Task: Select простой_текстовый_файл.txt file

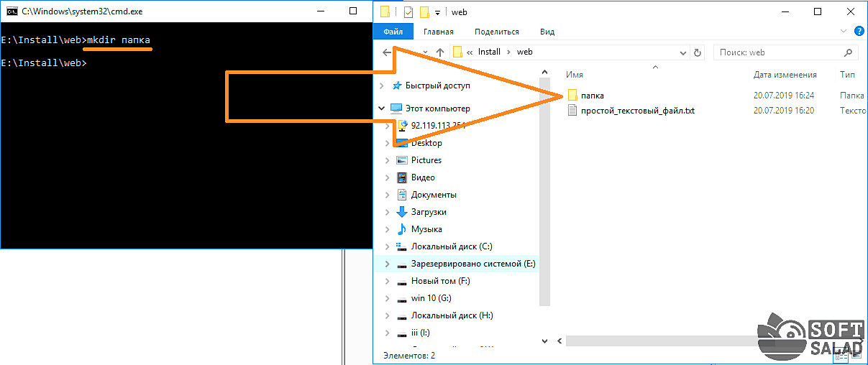Action: pos(637,111)
